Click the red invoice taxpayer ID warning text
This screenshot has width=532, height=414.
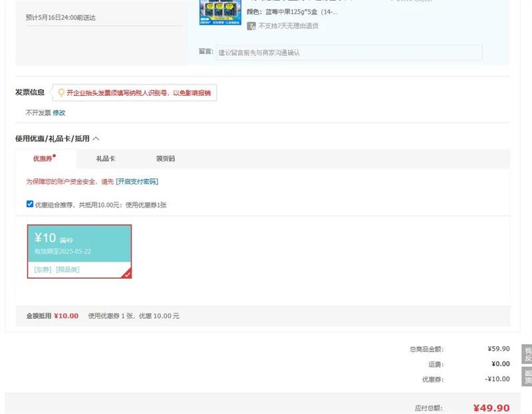(x=138, y=93)
